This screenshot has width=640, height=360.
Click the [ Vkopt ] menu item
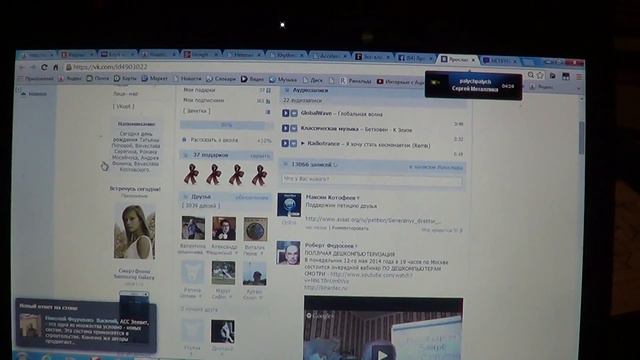(x=124, y=107)
